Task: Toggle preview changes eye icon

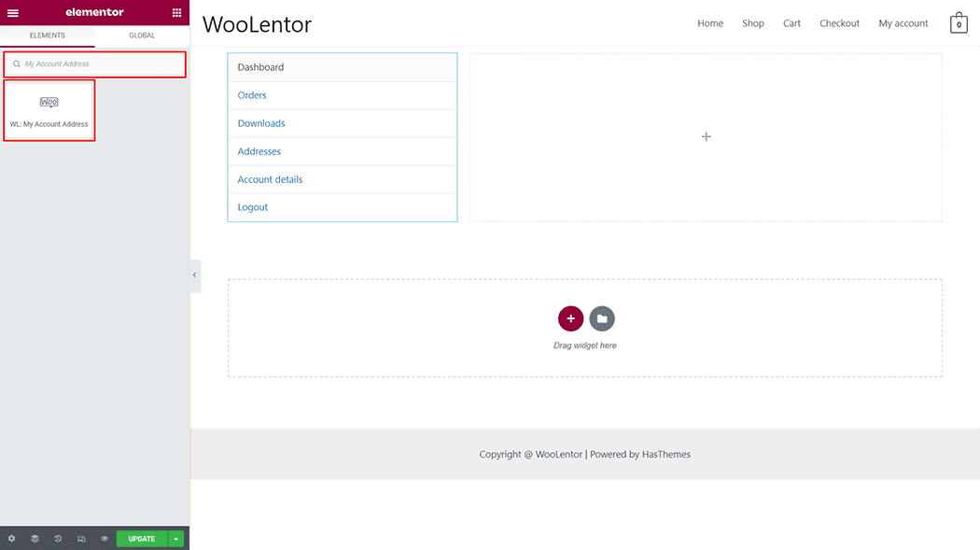Action: click(105, 539)
